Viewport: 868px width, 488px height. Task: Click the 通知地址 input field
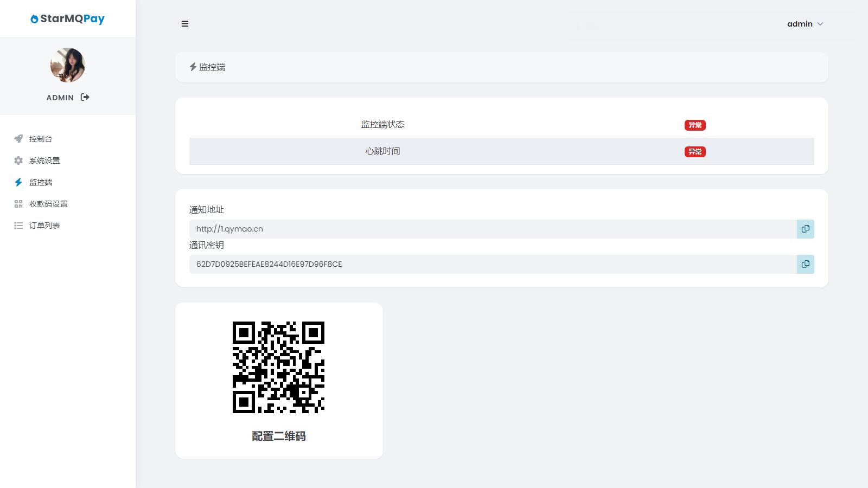[x=493, y=229]
